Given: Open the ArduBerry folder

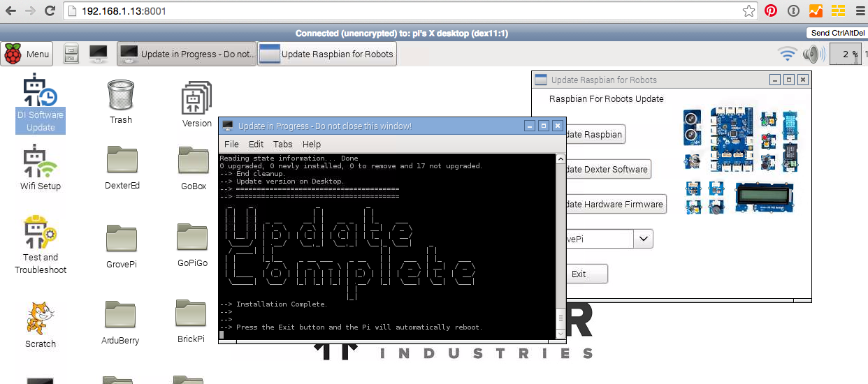Looking at the screenshot, I should 120,323.
